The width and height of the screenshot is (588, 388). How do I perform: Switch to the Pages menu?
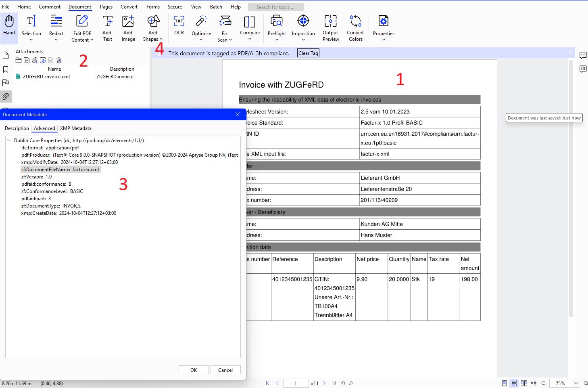(x=106, y=7)
